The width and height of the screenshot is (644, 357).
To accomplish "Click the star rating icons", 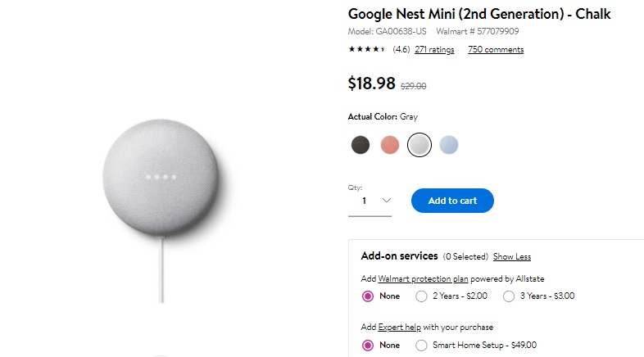I will tap(367, 50).
